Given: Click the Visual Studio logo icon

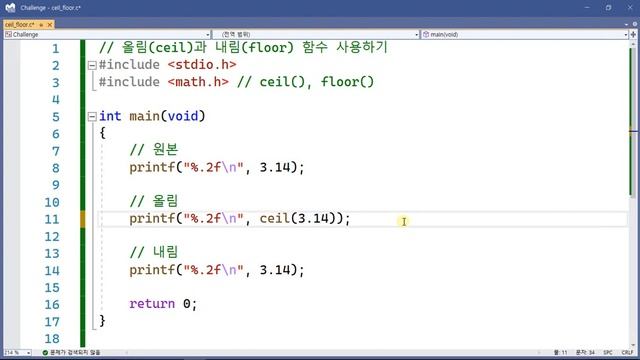Looking at the screenshot, I should point(10,7).
